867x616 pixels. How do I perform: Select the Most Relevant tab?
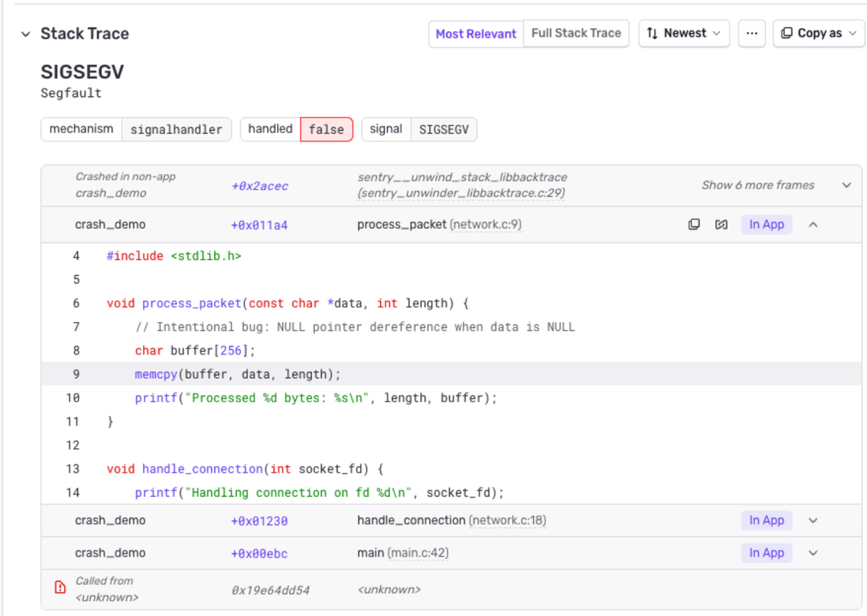[475, 33]
